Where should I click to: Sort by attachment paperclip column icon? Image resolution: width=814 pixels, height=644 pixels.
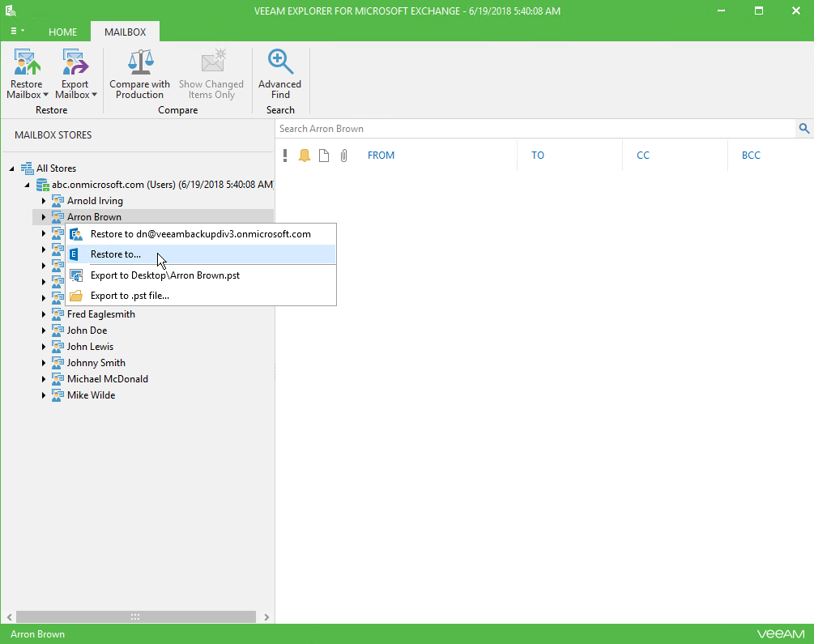343,156
